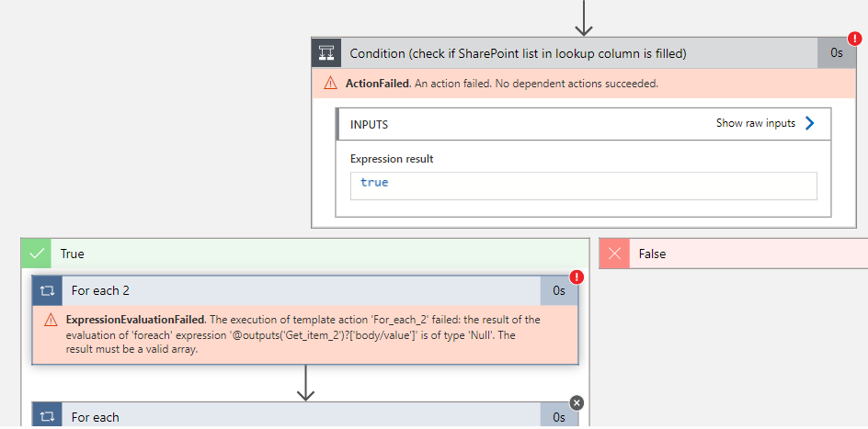This screenshot has height=429, width=868.
Task: Click the true expression result field
Action: 584,186
